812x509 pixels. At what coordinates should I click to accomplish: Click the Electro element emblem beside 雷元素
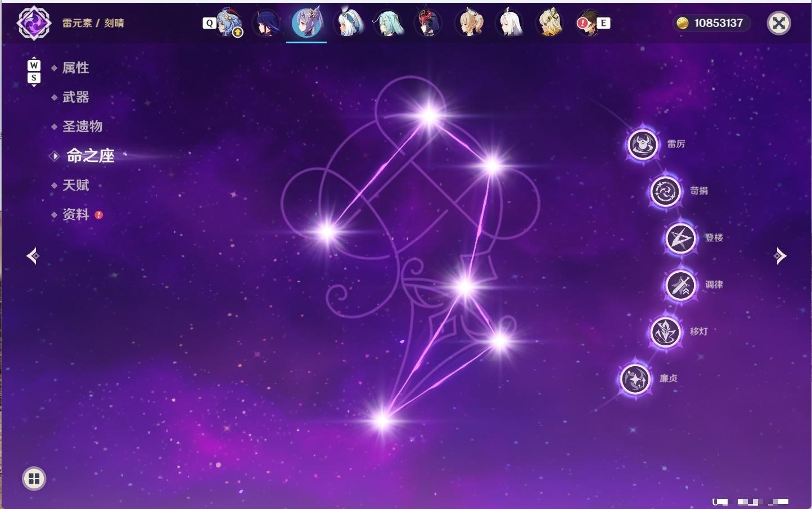[x=34, y=23]
